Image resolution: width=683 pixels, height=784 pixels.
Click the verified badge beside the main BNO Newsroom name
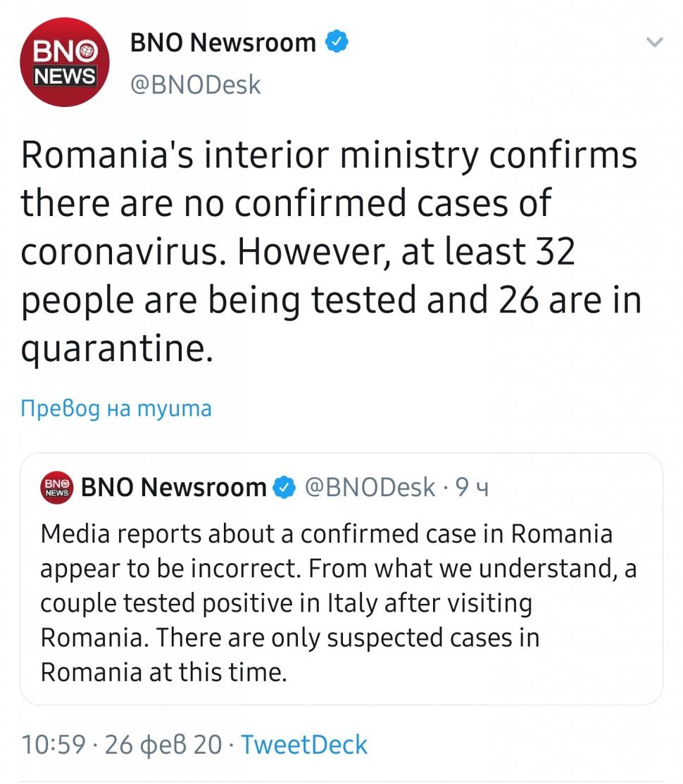337,43
